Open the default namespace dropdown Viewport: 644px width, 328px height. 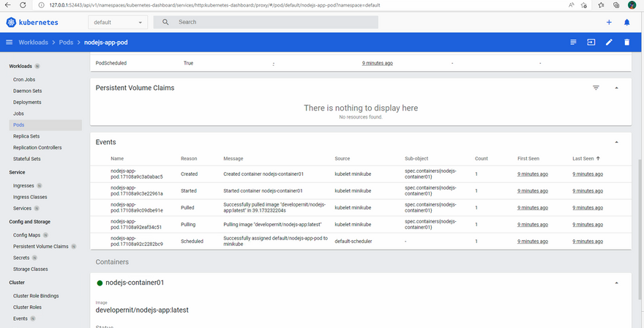(119, 22)
